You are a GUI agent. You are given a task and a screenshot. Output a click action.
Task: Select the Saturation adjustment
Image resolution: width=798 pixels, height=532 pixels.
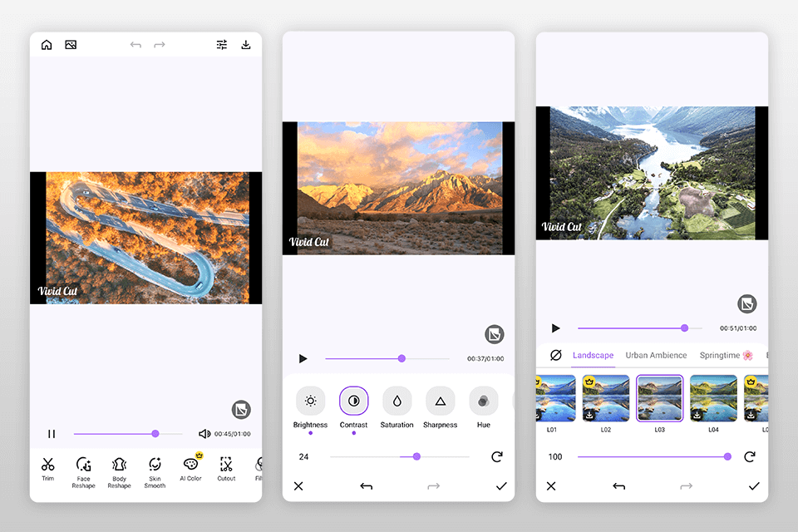pyautogui.click(x=397, y=408)
